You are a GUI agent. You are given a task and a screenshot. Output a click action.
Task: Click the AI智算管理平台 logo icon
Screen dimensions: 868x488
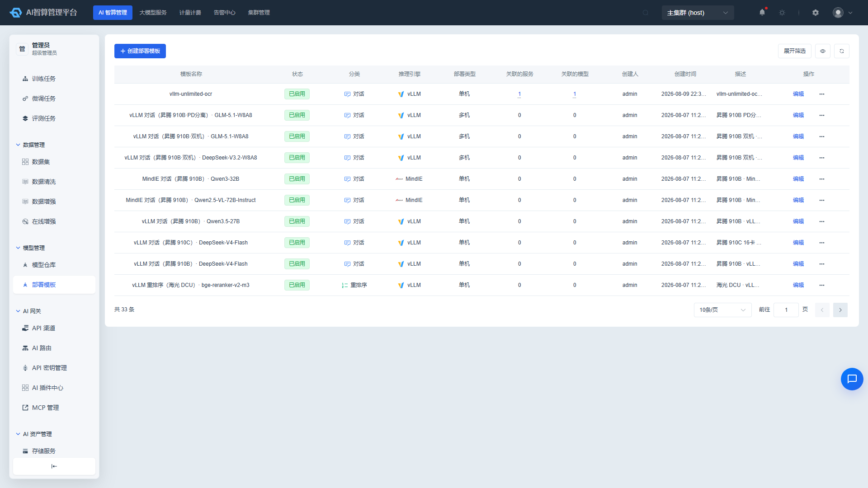pyautogui.click(x=16, y=13)
